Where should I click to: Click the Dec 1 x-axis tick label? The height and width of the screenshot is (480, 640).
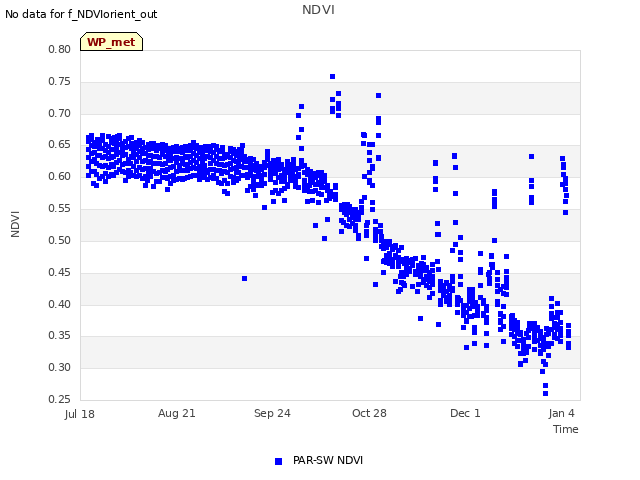pyautogui.click(x=465, y=413)
